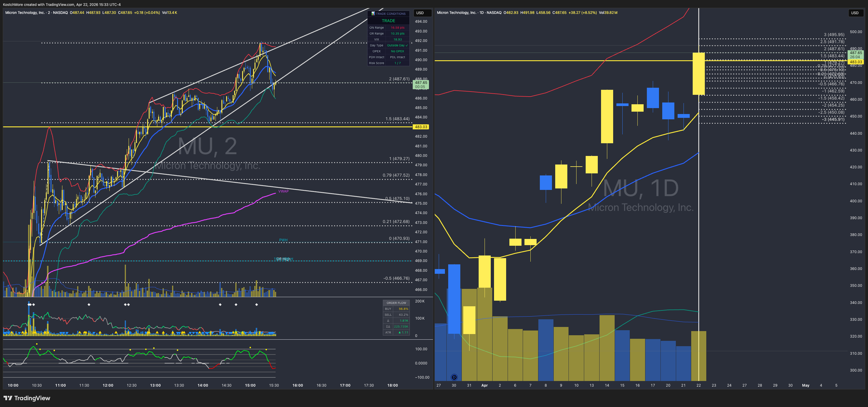Click the VWAP line label
This screenshot has height=407, width=868.
pyautogui.click(x=284, y=191)
